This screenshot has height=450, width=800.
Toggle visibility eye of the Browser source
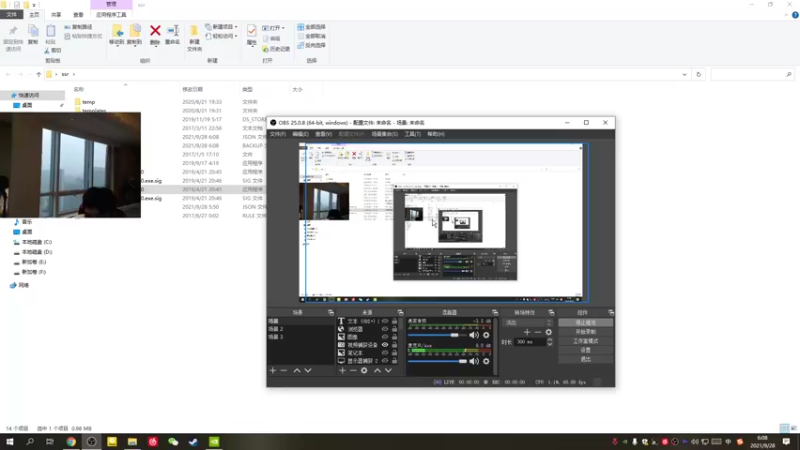pyautogui.click(x=385, y=329)
